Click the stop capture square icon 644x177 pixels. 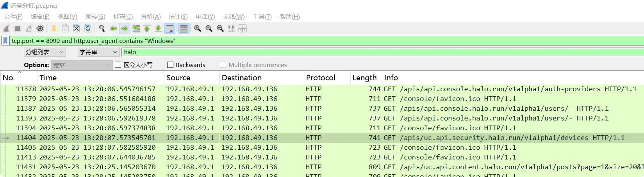coord(18,28)
